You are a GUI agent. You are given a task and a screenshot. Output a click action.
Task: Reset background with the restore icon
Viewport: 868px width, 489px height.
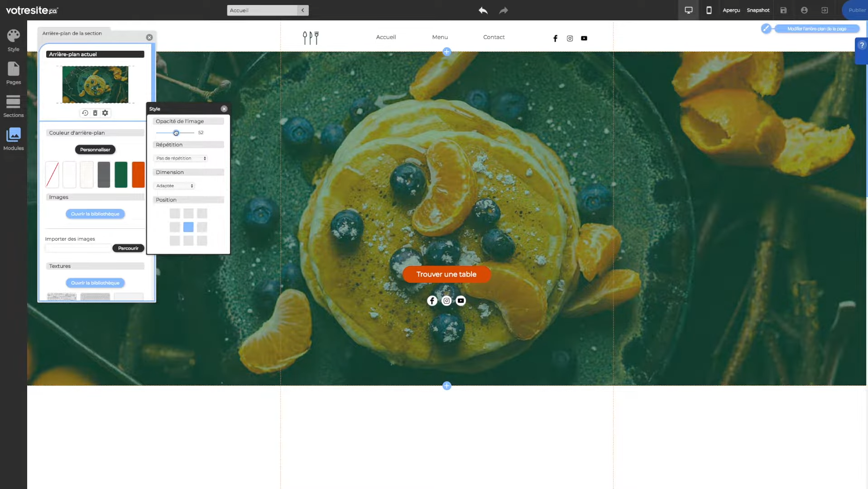click(85, 113)
